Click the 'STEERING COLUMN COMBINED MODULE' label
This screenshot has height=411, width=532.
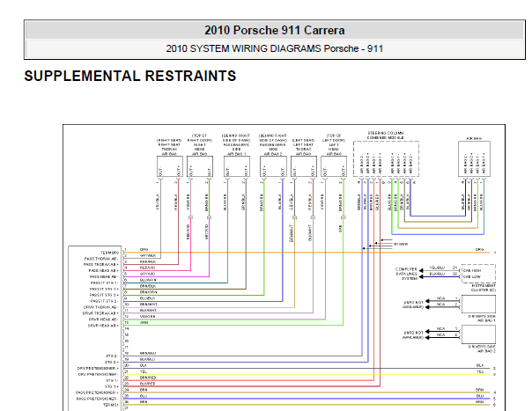coord(386,136)
